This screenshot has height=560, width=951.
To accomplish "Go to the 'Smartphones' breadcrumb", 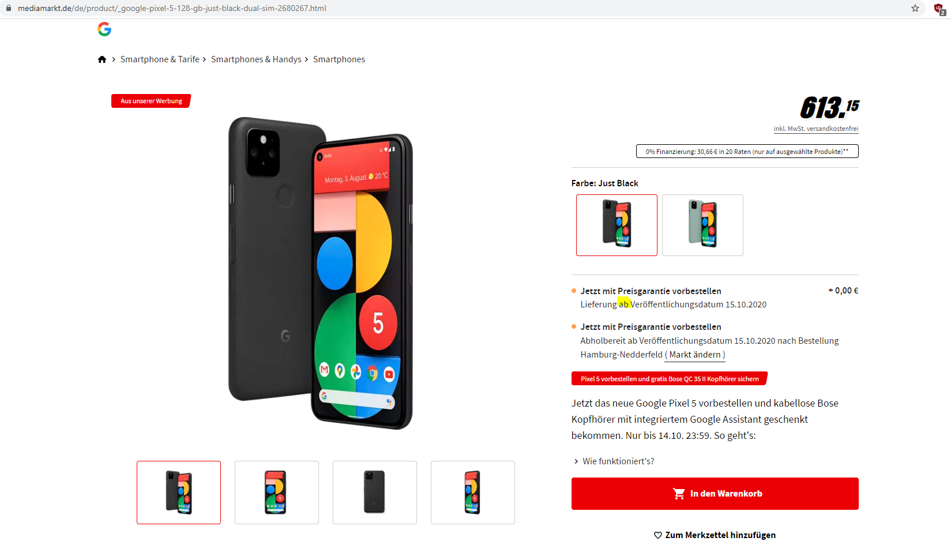I will 339,59.
